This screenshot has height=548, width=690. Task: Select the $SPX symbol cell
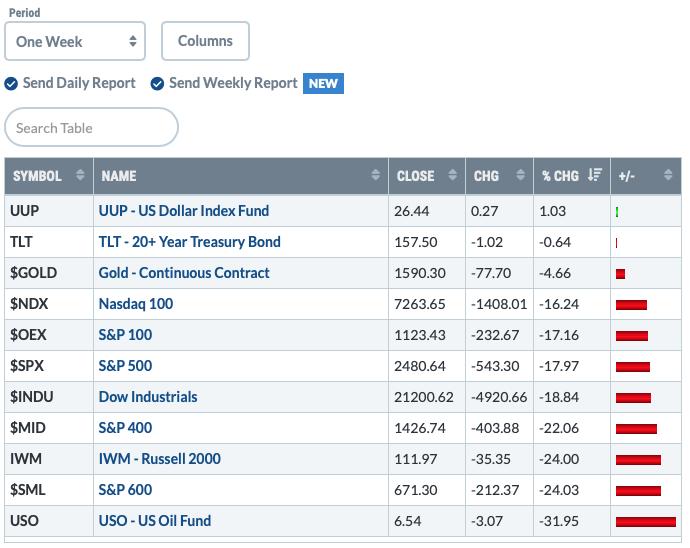(49, 366)
